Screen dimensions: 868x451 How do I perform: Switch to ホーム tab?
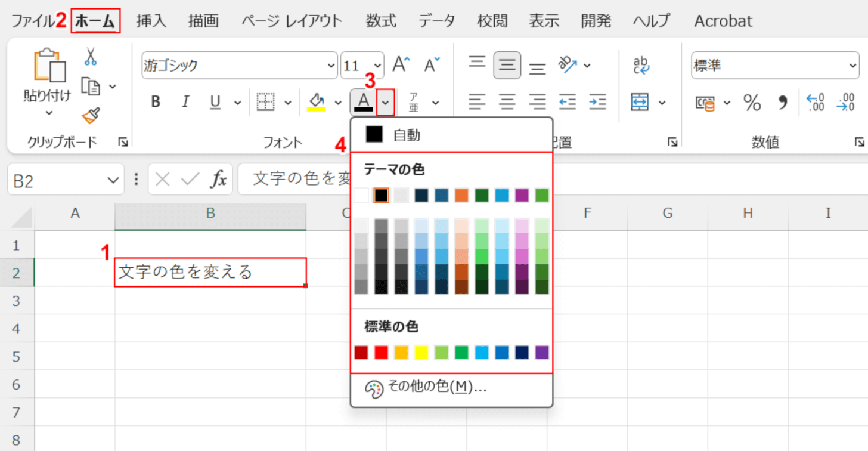pyautogui.click(x=95, y=21)
